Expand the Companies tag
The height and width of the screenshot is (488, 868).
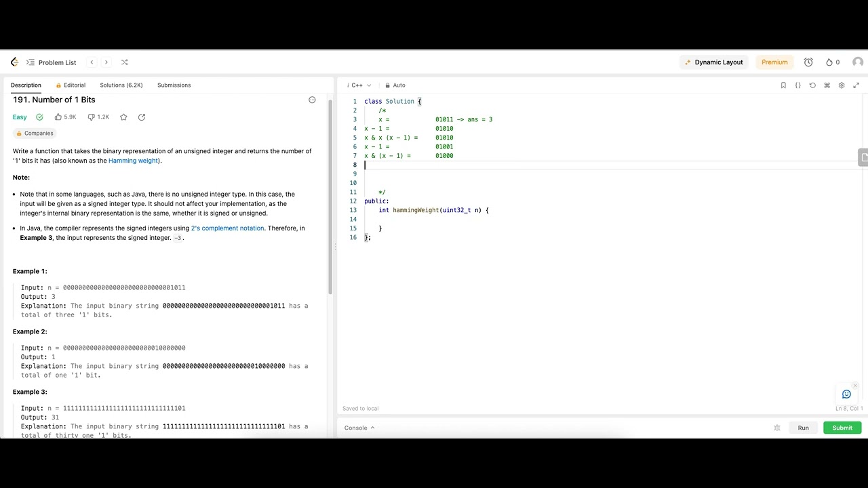(35, 134)
